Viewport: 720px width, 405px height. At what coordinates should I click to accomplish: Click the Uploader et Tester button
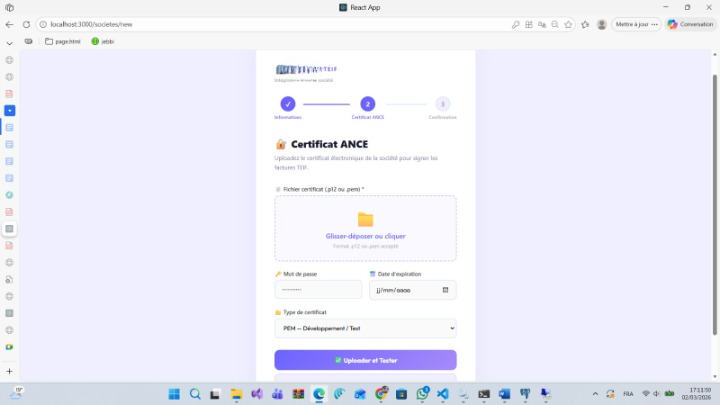click(365, 360)
